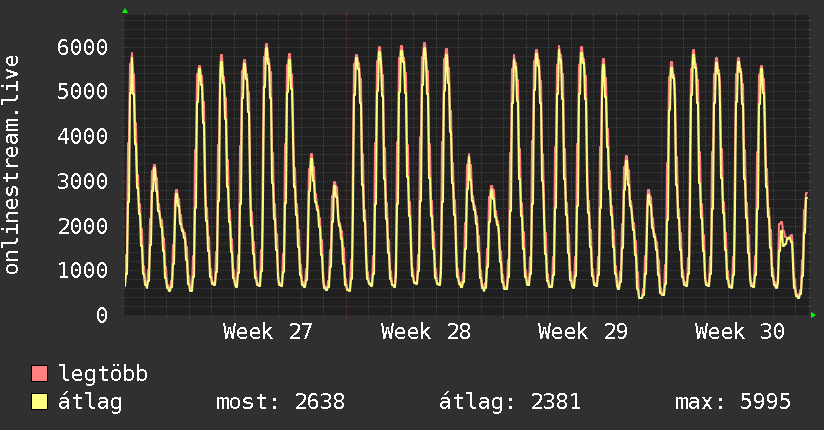Click the átlag legend label
The image size is (824, 430).
(90, 402)
